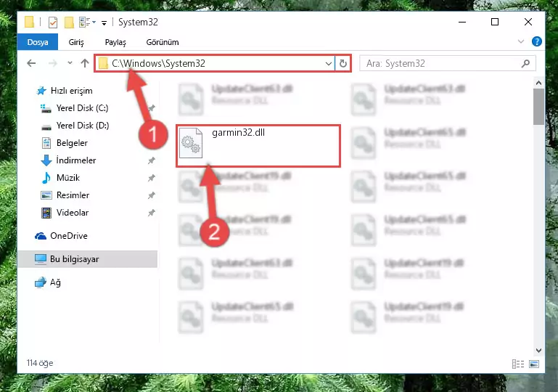Refresh the System32 folder view

(343, 64)
